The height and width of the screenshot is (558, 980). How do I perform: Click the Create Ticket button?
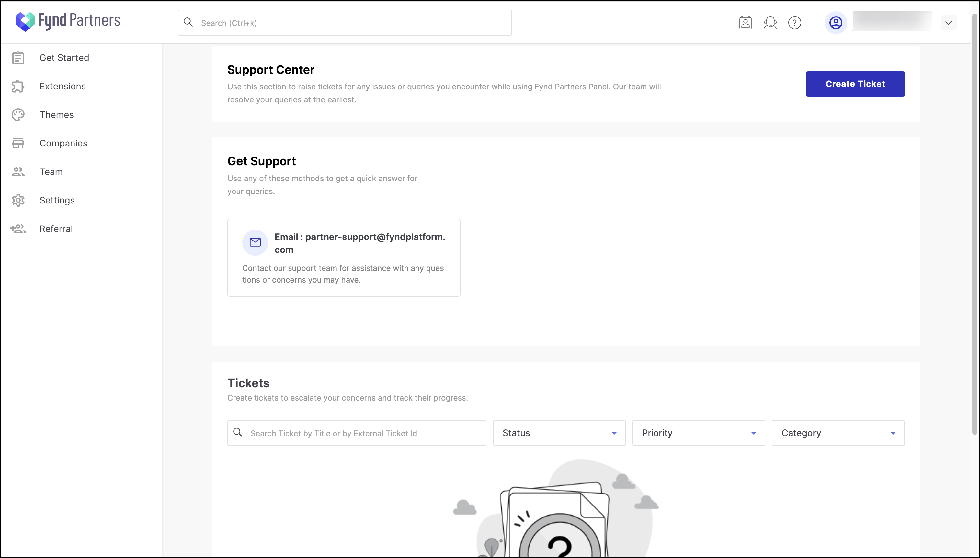[855, 84]
